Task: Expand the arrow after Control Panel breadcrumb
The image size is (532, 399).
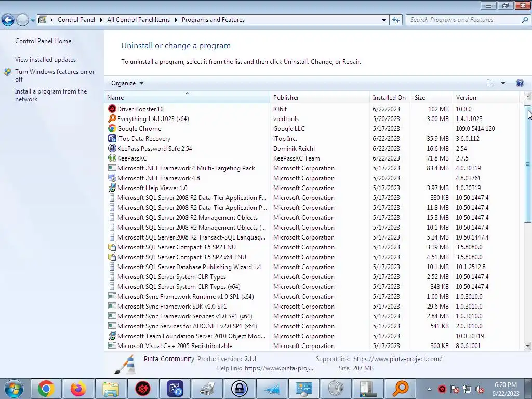Action: [101, 20]
